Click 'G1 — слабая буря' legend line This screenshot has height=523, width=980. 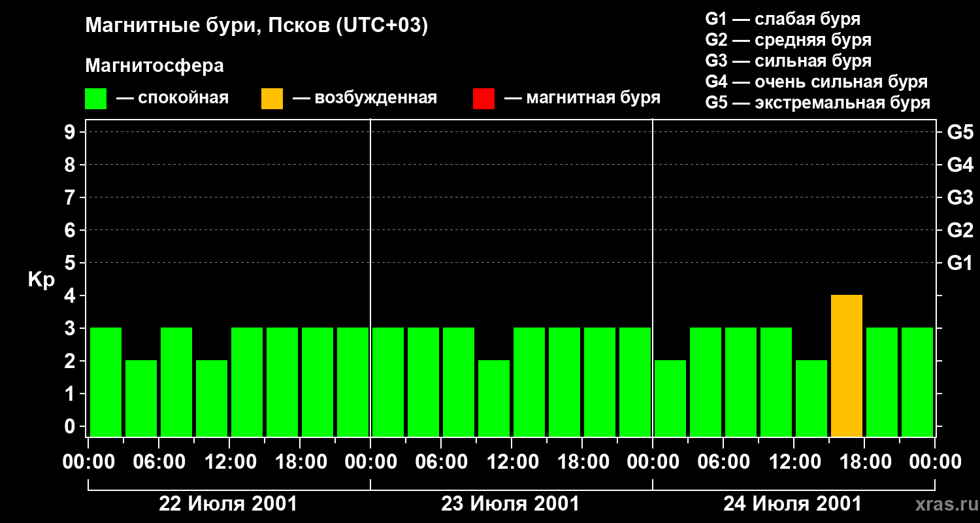click(x=783, y=19)
